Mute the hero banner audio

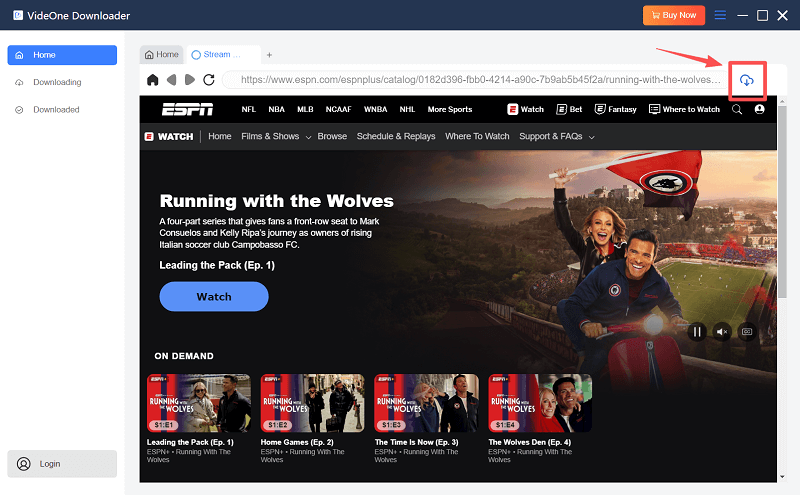coord(721,331)
